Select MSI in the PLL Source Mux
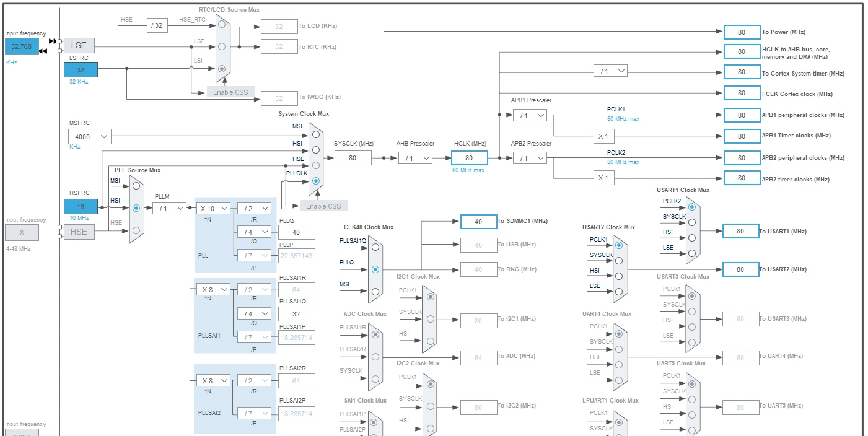868x436 pixels. pyautogui.click(x=136, y=185)
